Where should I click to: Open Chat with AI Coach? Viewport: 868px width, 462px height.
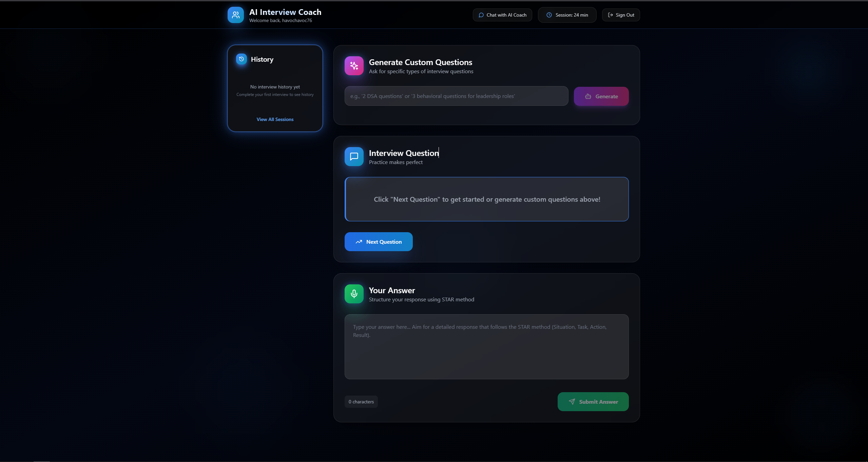point(502,15)
